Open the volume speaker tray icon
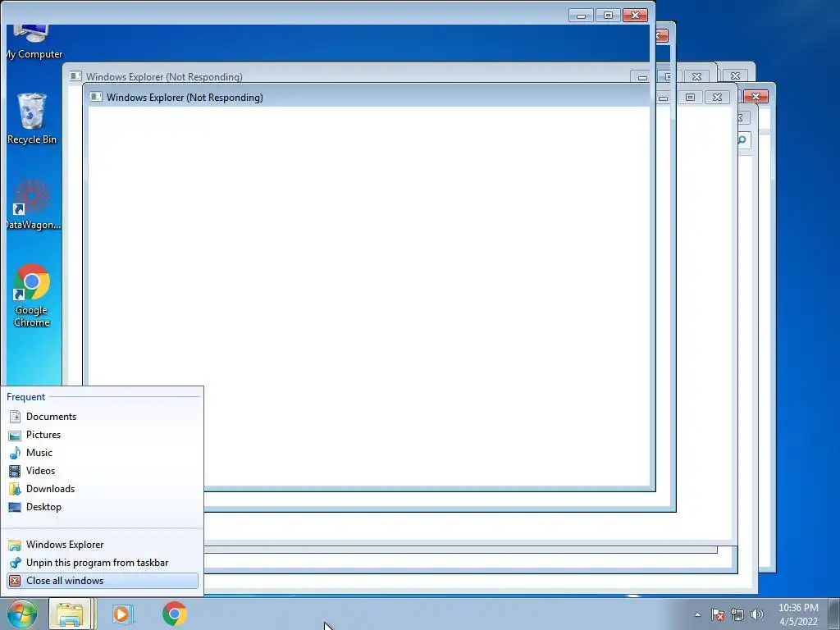 pyautogui.click(x=757, y=614)
